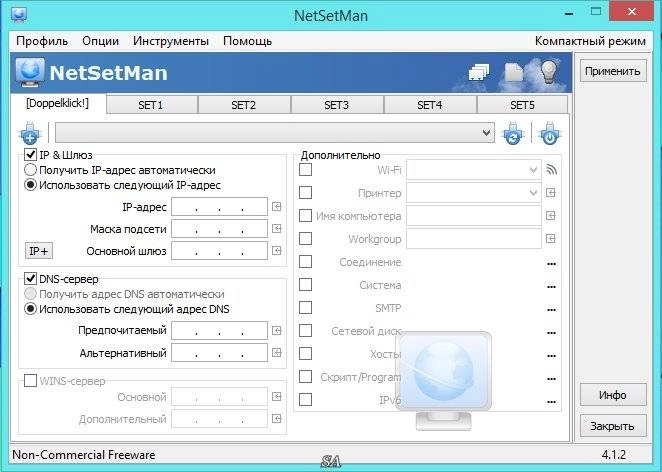Viewport: 662px width, 472px height.
Task: Uncheck the DNS-сервер checkbox
Action: 30,279
